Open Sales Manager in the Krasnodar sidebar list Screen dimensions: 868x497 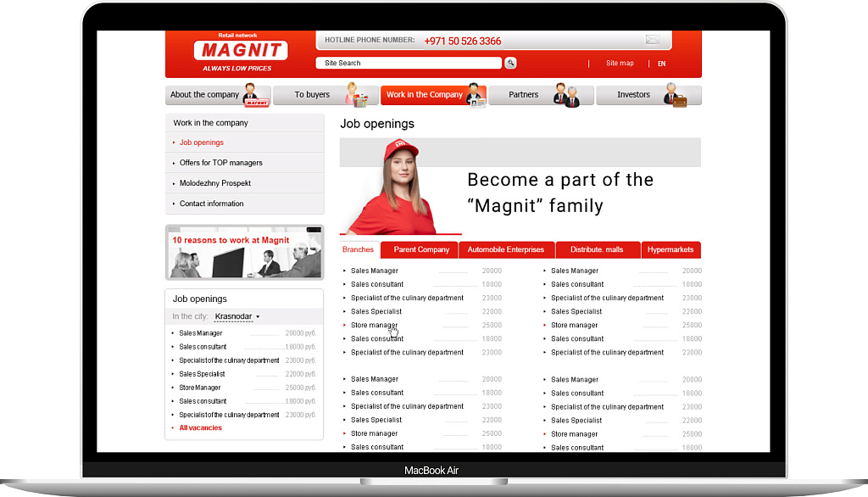(200, 333)
